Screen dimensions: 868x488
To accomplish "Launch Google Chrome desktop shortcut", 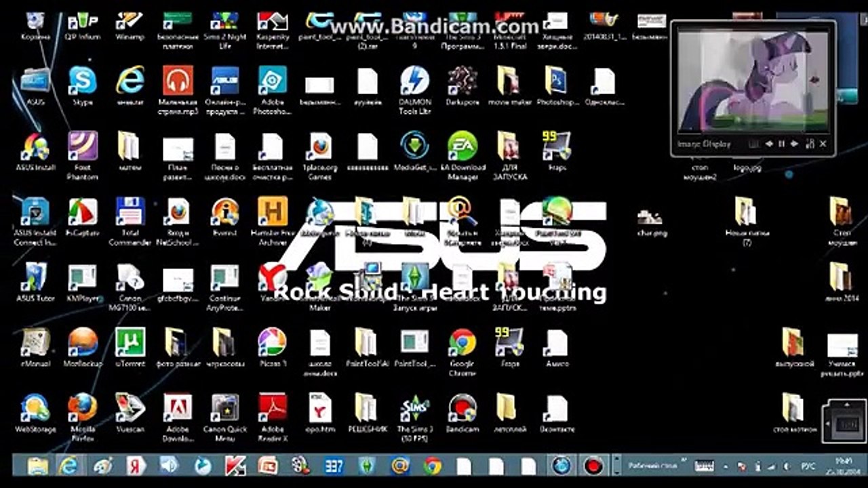I will pos(462,351).
